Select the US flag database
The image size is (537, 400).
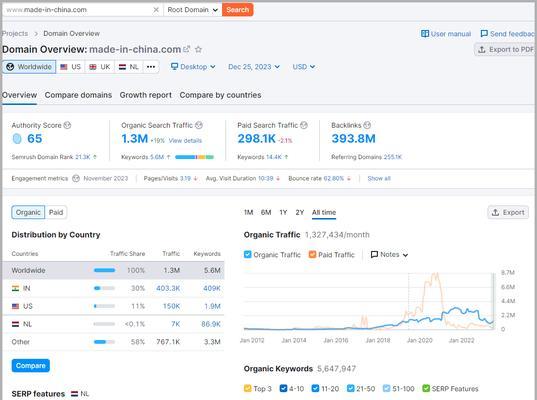click(64, 67)
